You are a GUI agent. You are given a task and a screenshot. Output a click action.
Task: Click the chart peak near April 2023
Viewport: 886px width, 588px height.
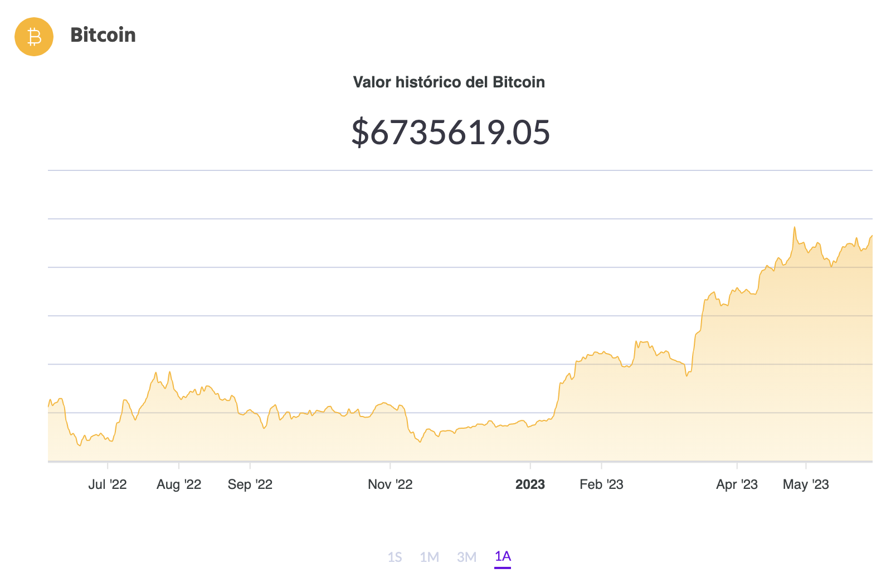click(795, 228)
